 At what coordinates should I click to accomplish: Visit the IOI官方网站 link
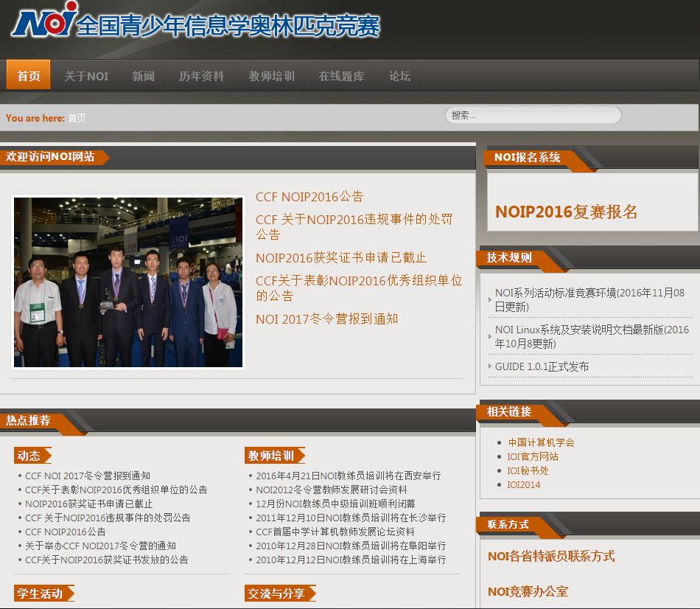pyautogui.click(x=533, y=456)
